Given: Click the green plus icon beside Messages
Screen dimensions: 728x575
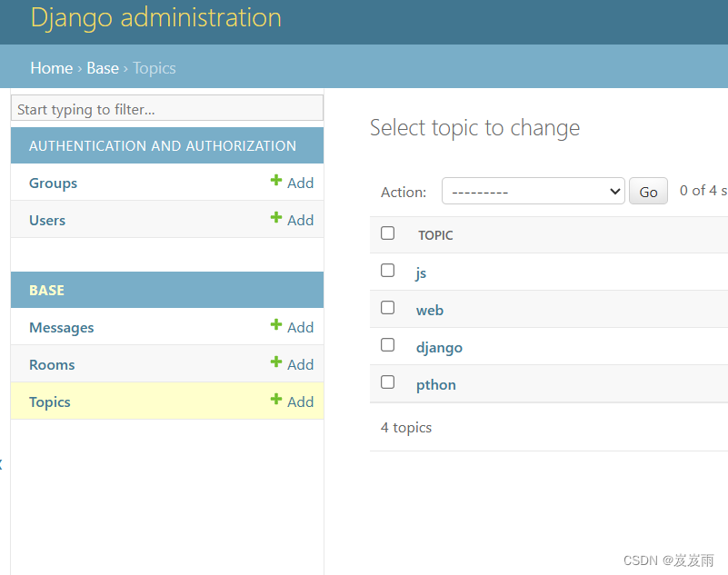Looking at the screenshot, I should point(276,325).
